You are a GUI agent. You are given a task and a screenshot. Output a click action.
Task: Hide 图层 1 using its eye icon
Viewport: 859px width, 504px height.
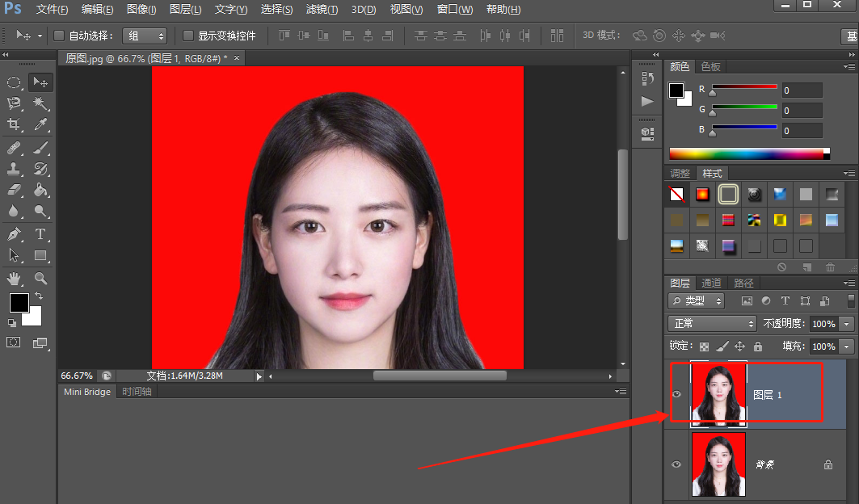tap(677, 394)
